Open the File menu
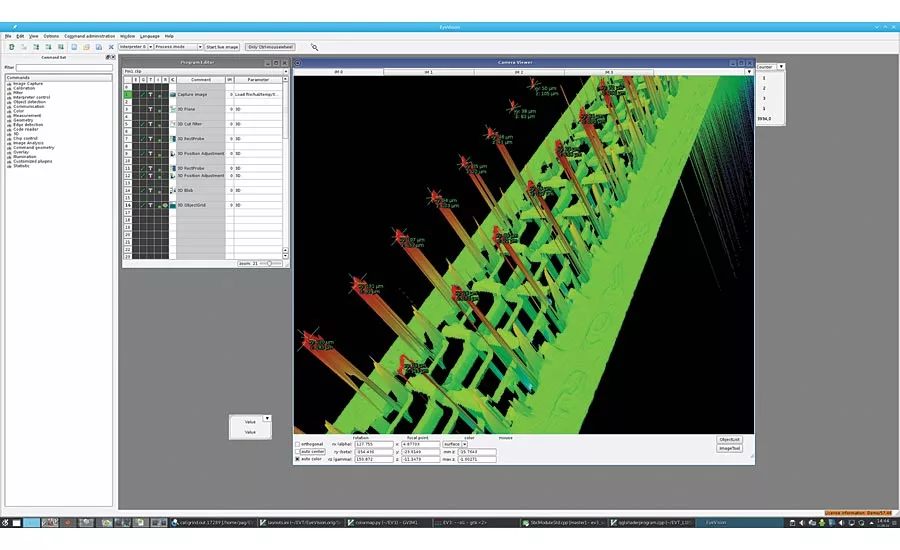Screen dimensions: 900x550 (8, 36)
